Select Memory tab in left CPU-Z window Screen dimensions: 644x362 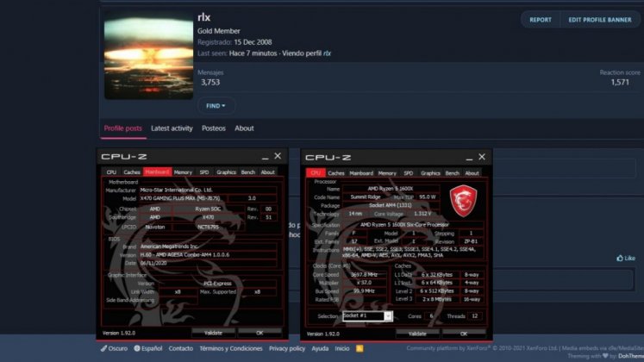point(183,172)
